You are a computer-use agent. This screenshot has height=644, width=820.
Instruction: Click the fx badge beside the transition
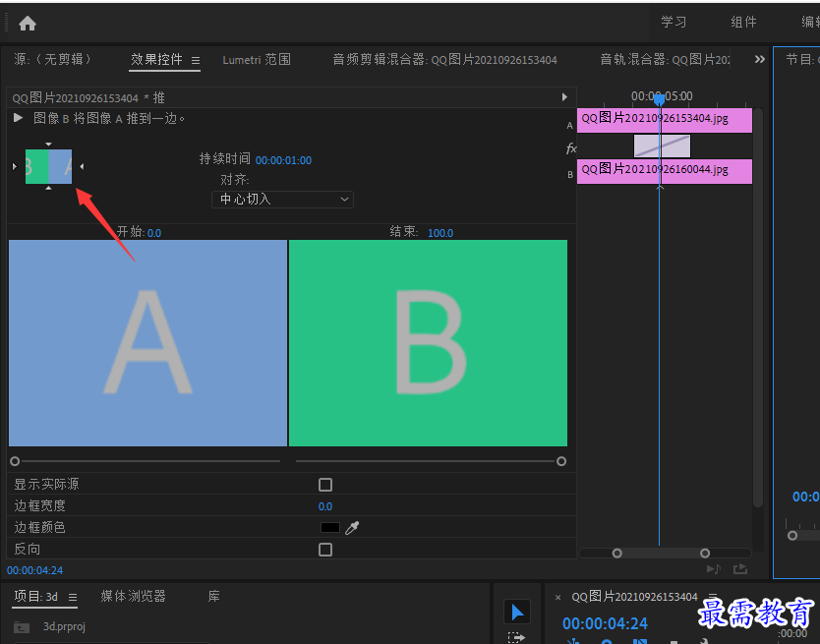[x=571, y=148]
